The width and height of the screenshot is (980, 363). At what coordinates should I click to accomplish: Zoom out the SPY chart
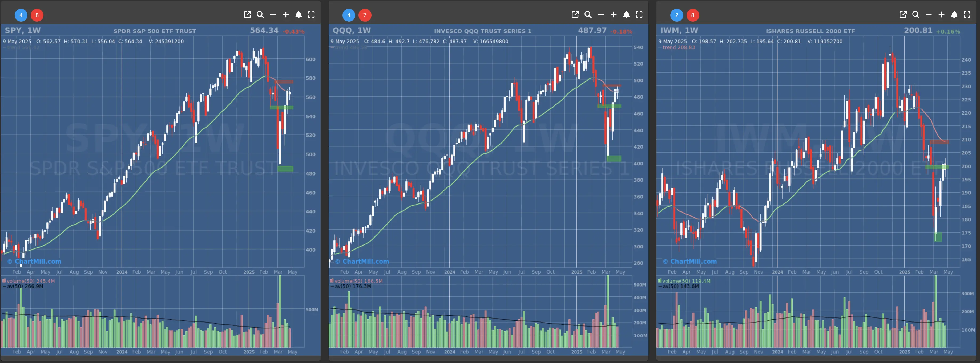(x=273, y=14)
